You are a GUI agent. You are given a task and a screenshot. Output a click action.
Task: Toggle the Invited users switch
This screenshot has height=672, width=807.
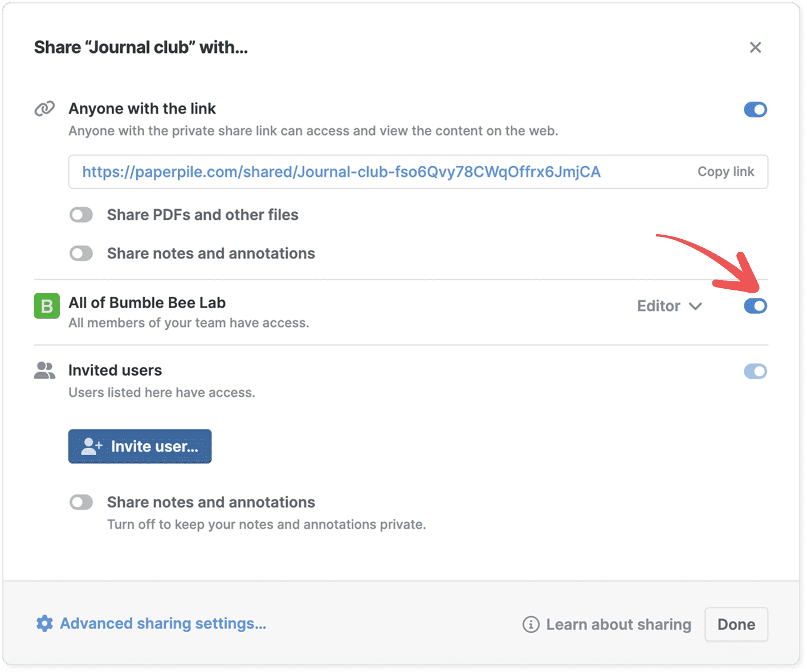click(x=755, y=371)
